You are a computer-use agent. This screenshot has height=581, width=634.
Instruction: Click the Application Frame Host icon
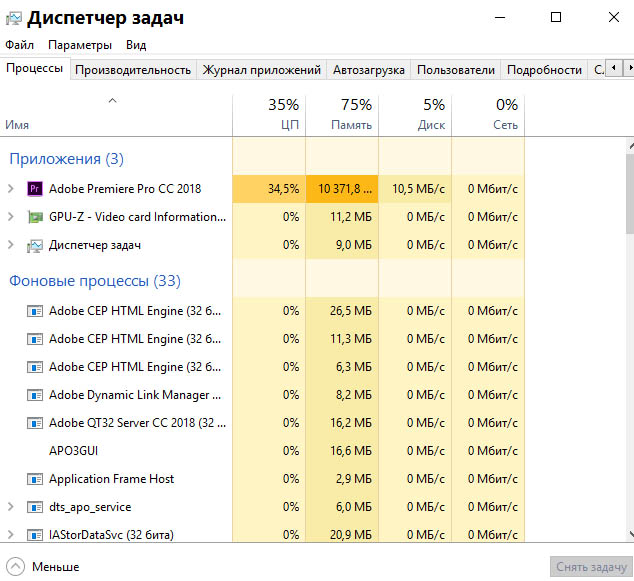pyautogui.click(x=35, y=479)
